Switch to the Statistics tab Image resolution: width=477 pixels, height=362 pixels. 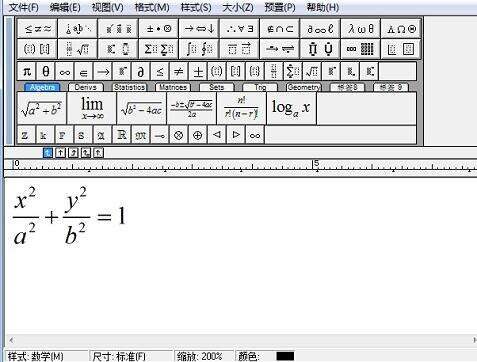(x=129, y=87)
